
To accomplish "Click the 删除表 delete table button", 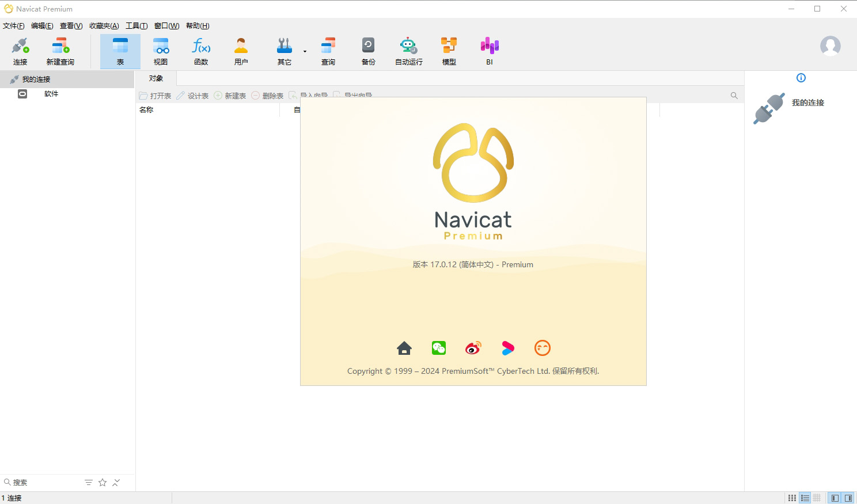I will (x=267, y=96).
